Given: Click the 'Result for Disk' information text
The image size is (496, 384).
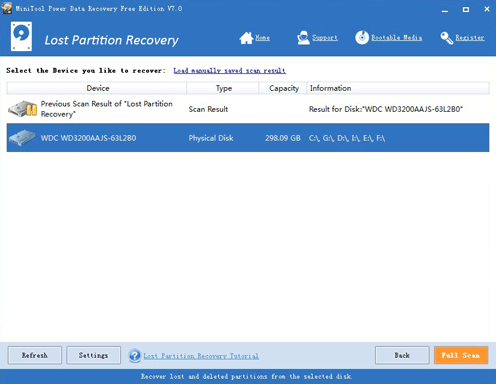Looking at the screenshot, I should click(x=386, y=109).
